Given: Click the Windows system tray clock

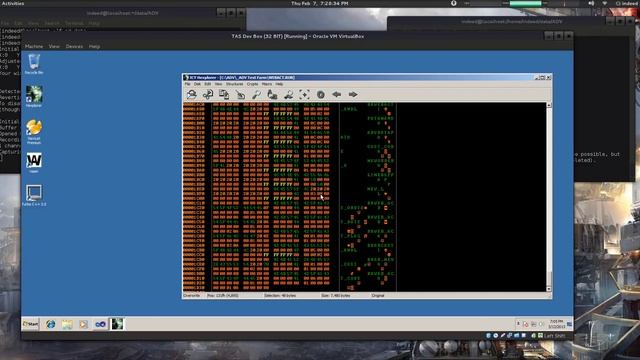Looking at the screenshot, I should coord(556,324).
